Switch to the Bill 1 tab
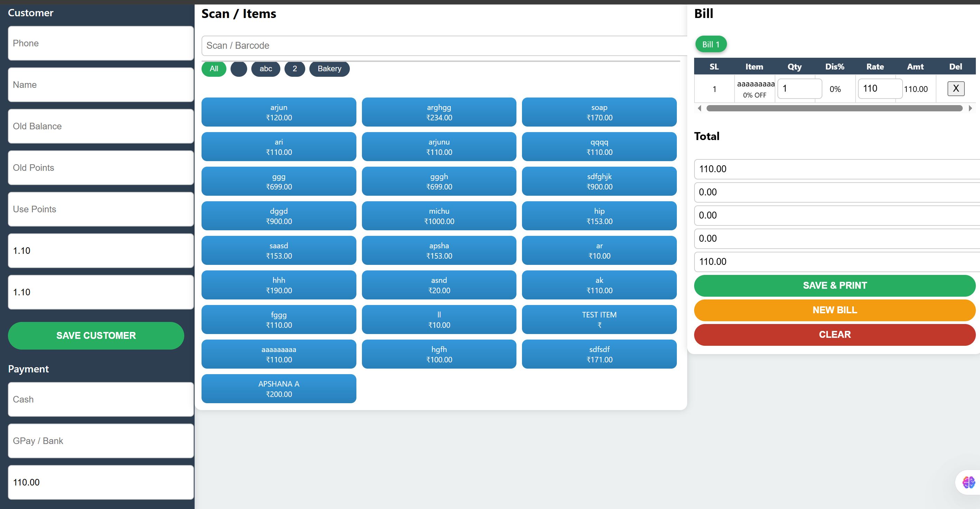Screen dimensions: 980x509 click(710, 45)
